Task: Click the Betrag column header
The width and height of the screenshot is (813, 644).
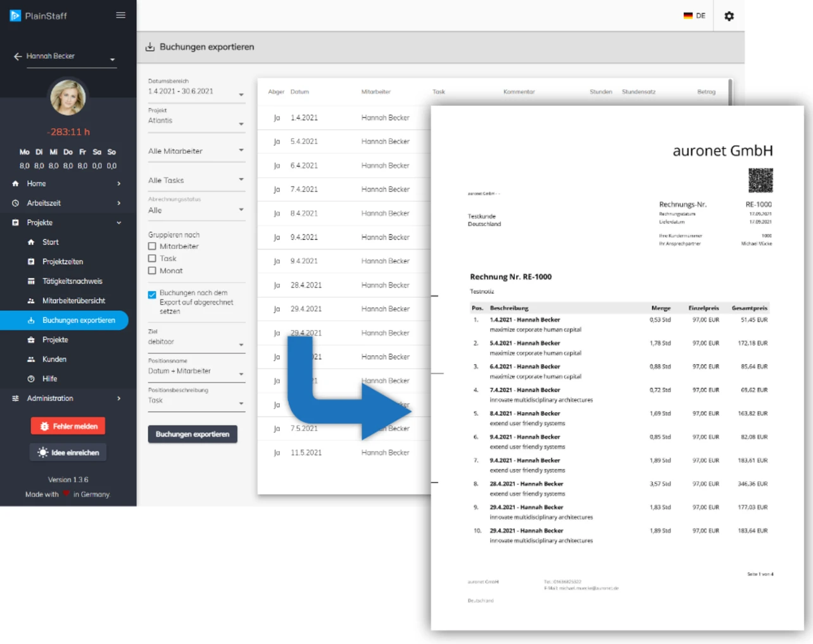Action: [707, 92]
